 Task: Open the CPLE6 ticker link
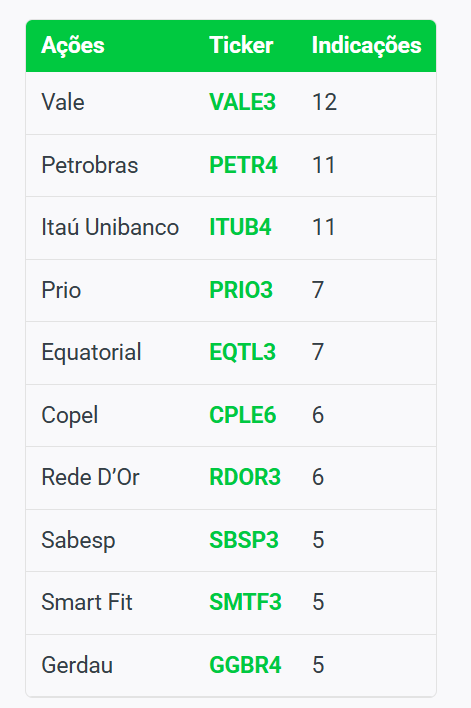click(x=242, y=415)
